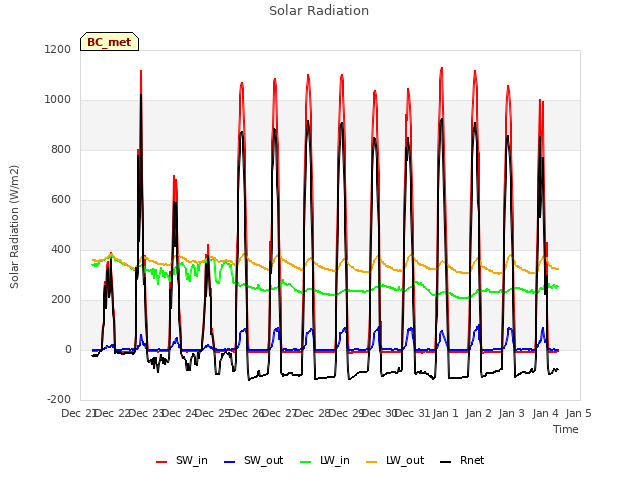Click the Time axis title

566,429
